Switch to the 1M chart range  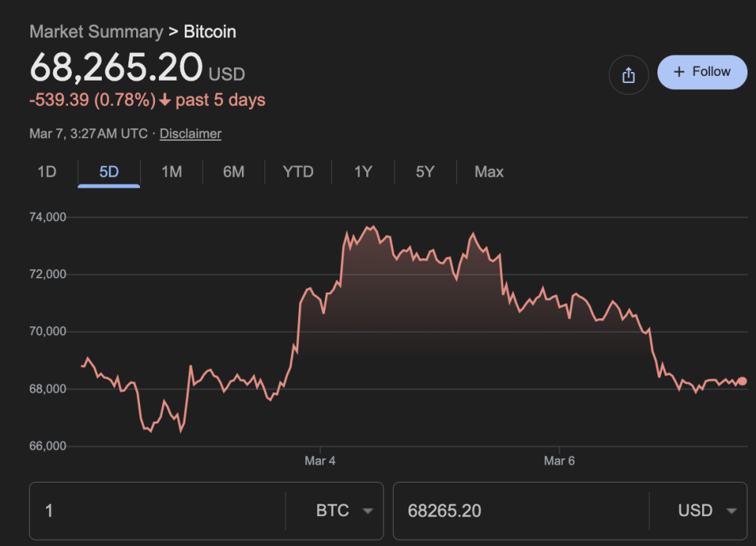point(171,172)
